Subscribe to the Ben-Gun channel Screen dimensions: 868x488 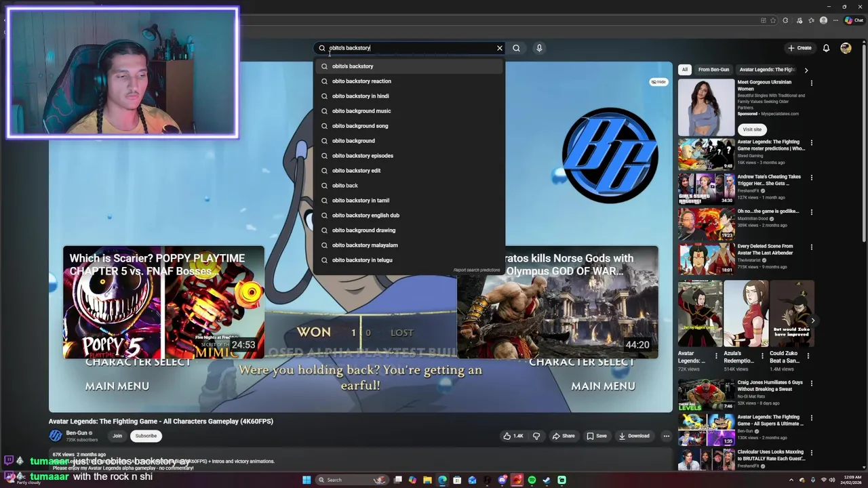(146, 436)
